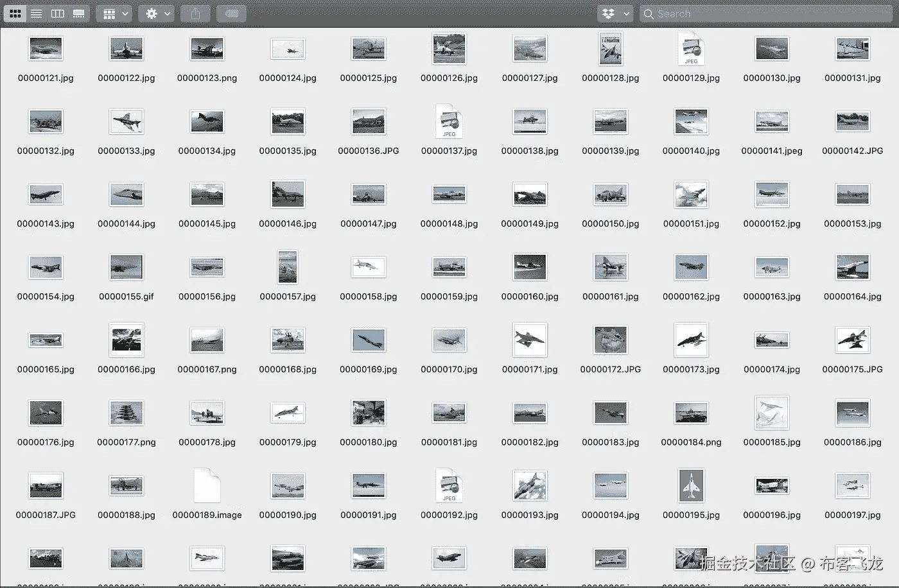Click the file name 00000167.png

click(207, 370)
